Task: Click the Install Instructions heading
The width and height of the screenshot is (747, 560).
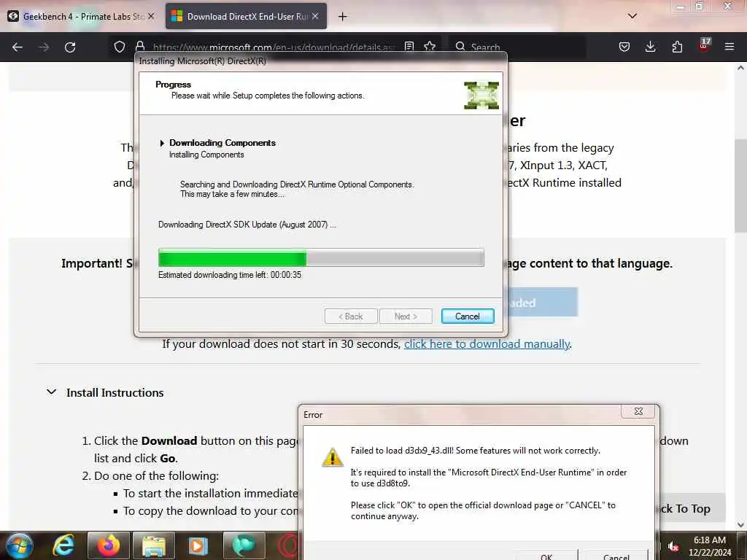Action: 115,392
